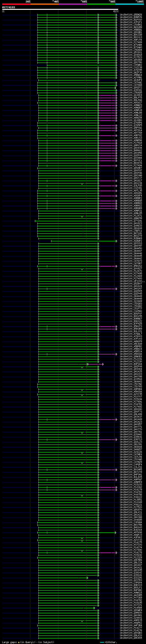Open hit UniRef100_P12471
Viewport: 146px width, 644px height.
(131, 216)
